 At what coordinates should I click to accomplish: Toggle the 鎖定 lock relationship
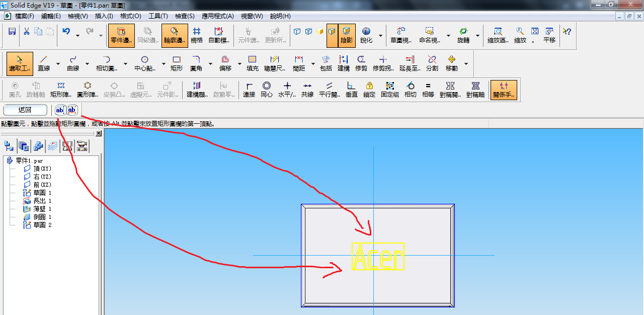[369, 90]
